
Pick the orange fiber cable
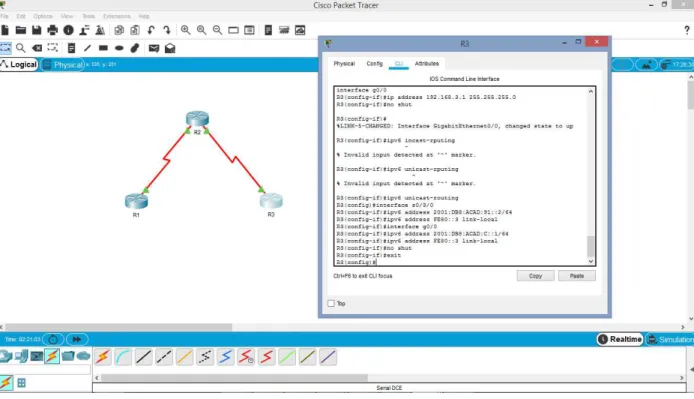click(x=184, y=356)
